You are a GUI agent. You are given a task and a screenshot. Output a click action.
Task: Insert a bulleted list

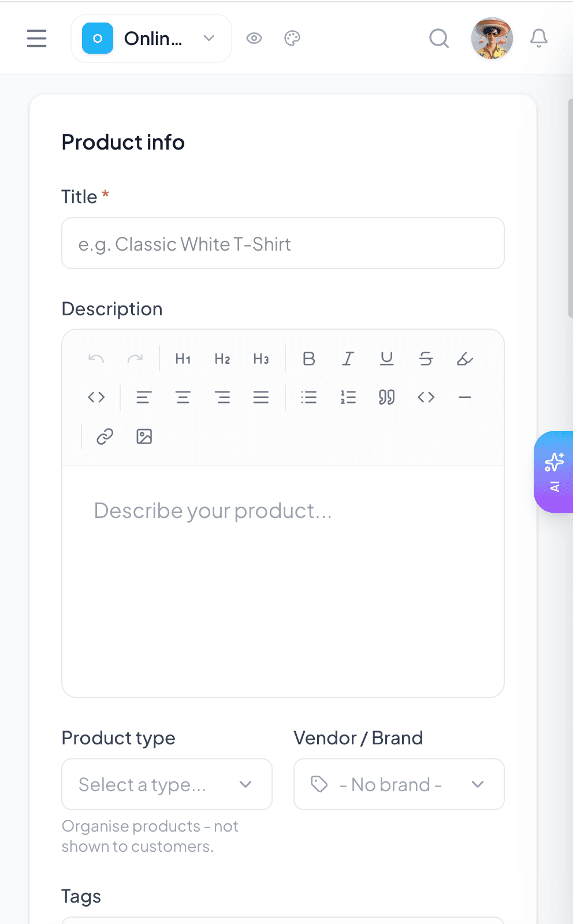[x=308, y=397]
